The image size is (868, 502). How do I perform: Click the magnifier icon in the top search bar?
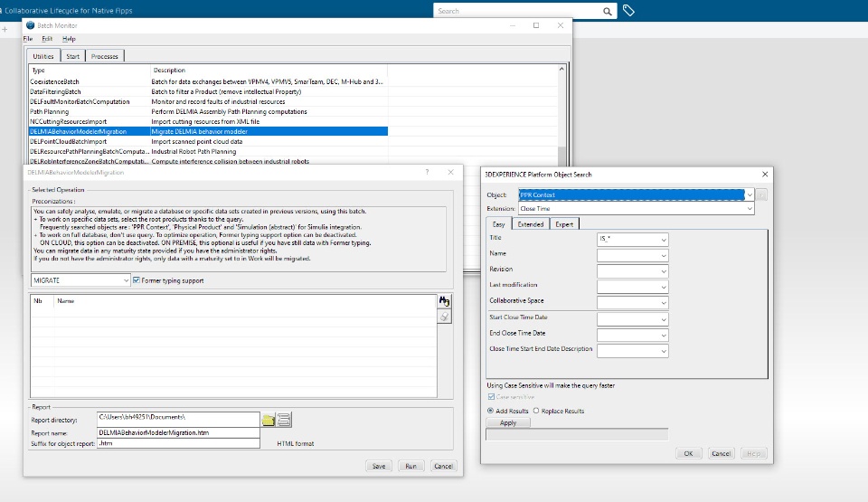608,11
